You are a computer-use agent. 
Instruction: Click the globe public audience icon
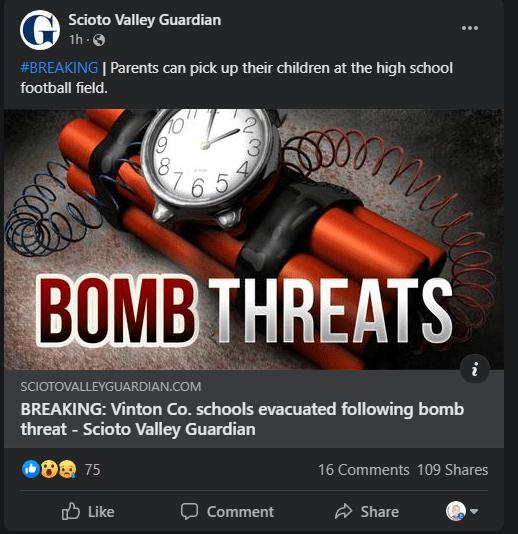99,40
